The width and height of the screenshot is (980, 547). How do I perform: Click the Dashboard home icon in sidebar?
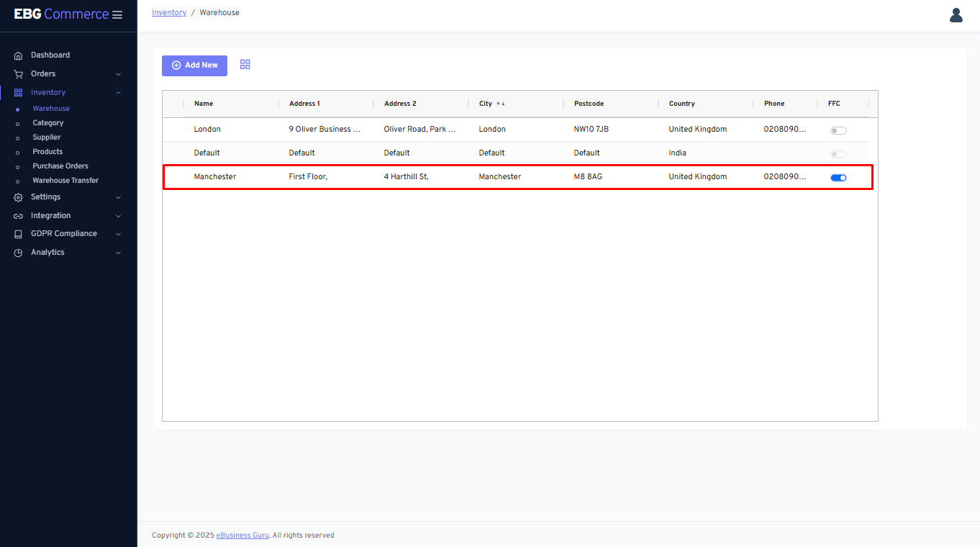pyautogui.click(x=19, y=55)
